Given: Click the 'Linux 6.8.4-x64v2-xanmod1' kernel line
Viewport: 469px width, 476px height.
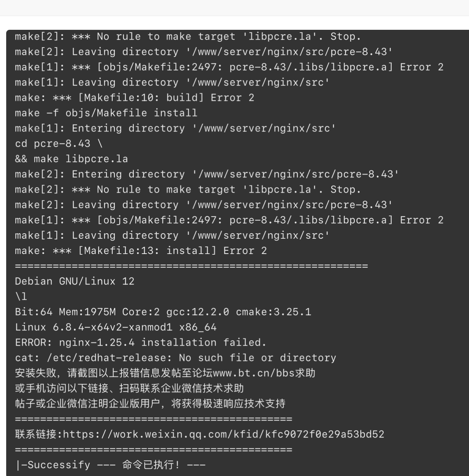Looking at the screenshot, I should click(116, 327).
